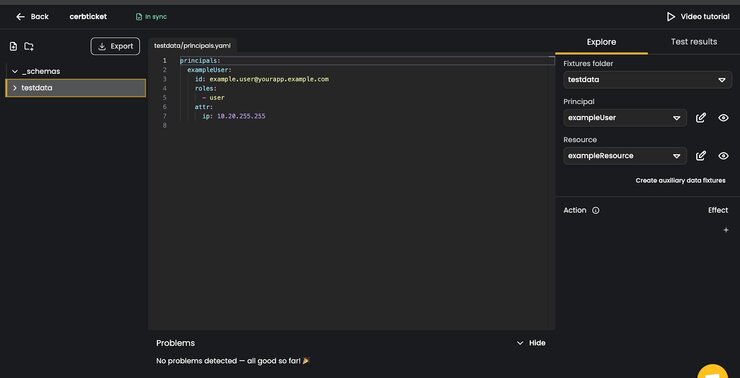The image size is (740, 378).
Task: Toggle the Resource preview eye icon
Action: click(x=723, y=156)
